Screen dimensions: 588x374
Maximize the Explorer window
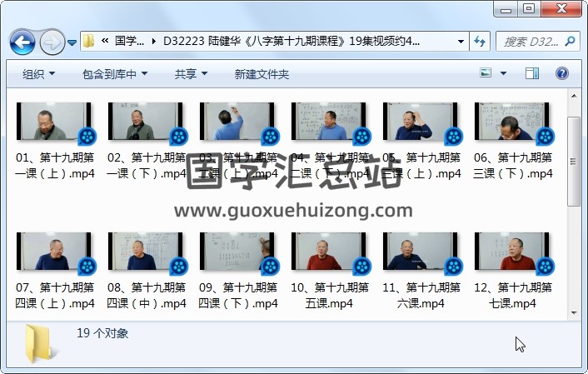529,9
